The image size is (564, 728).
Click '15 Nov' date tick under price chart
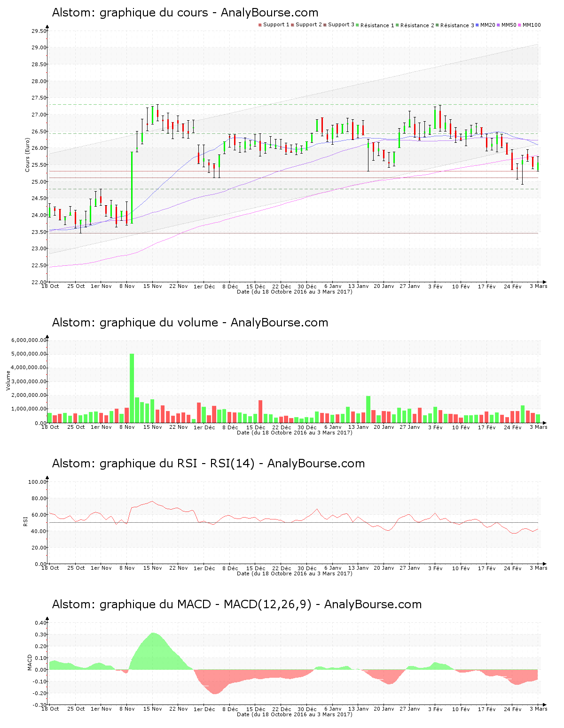point(153,286)
